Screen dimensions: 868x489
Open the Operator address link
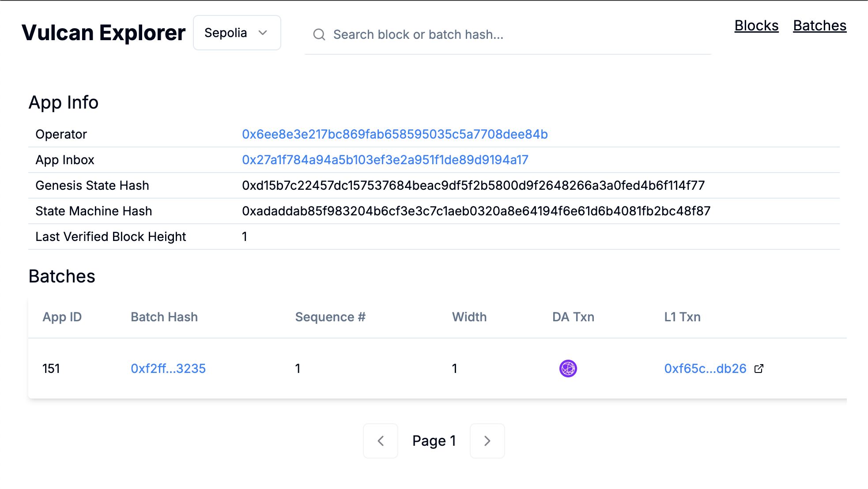395,134
